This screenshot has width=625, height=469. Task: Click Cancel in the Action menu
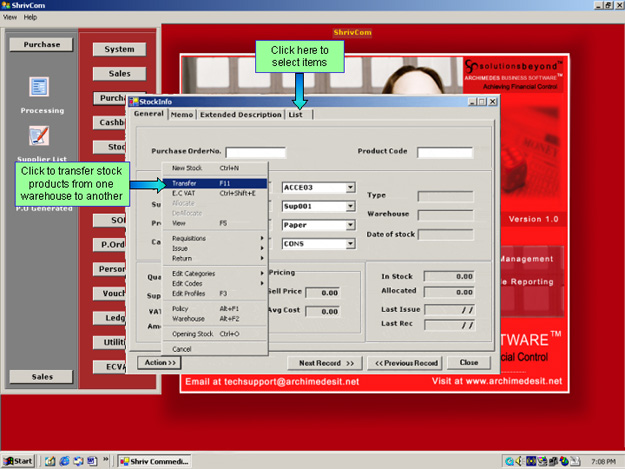point(215,349)
